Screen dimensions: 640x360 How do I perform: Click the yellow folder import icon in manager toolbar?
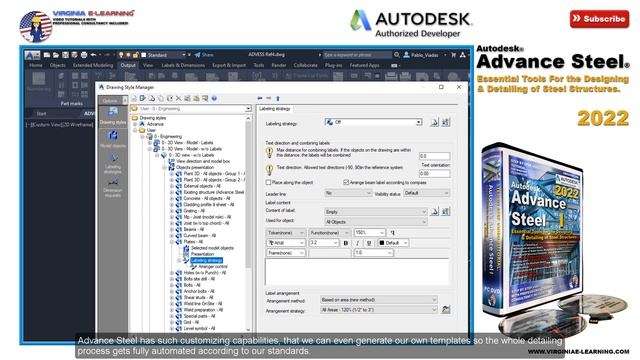(196, 98)
